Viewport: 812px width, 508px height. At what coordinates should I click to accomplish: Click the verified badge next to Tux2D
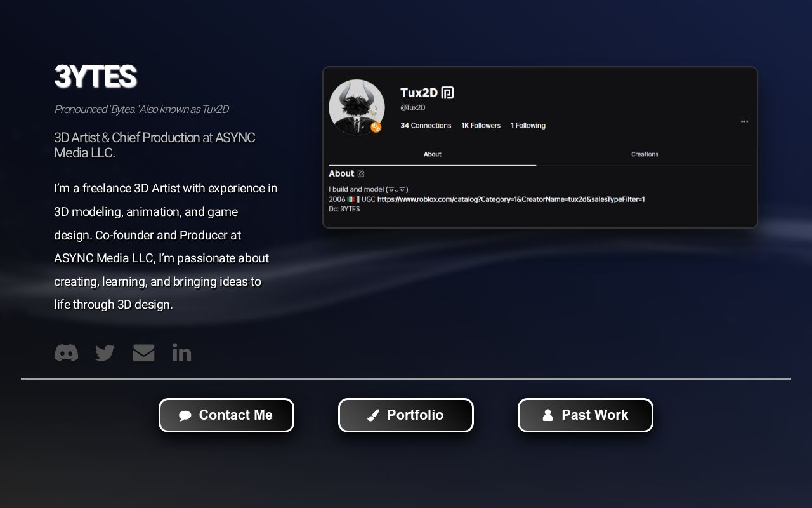(447, 92)
